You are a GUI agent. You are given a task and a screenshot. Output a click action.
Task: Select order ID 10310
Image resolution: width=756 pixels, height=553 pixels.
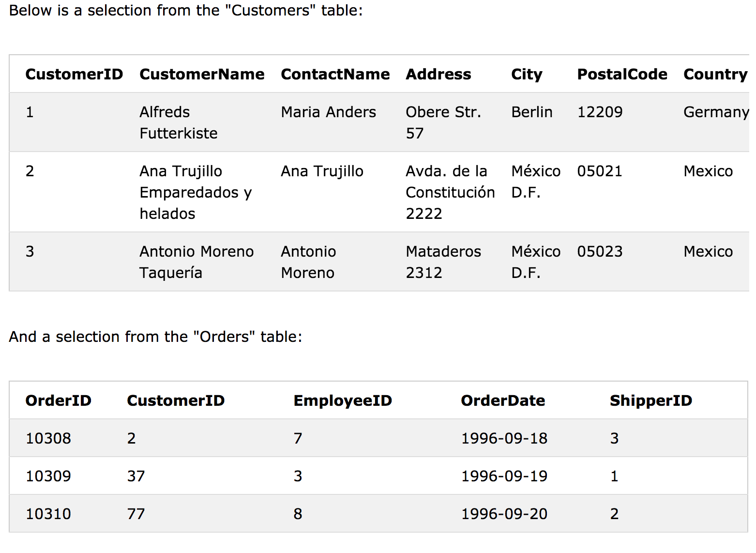point(48,514)
